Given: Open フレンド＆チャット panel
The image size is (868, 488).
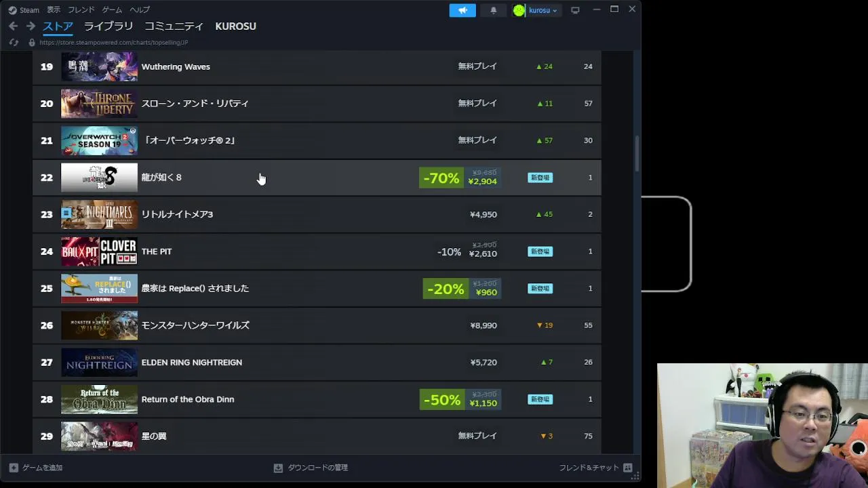Looking at the screenshot, I should (x=595, y=468).
